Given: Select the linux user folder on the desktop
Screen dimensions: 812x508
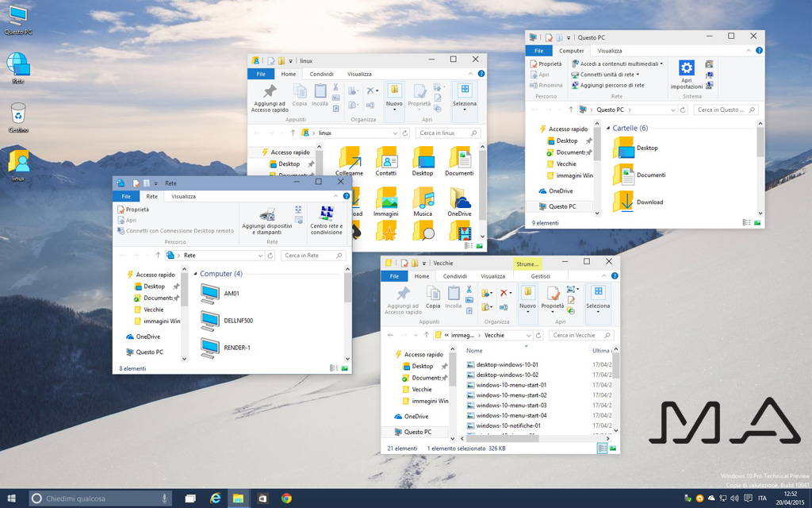Looking at the screenshot, I should tap(18, 165).
